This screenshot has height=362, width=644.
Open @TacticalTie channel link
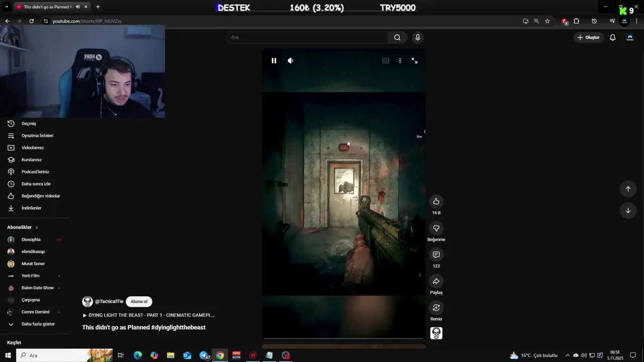click(x=109, y=302)
